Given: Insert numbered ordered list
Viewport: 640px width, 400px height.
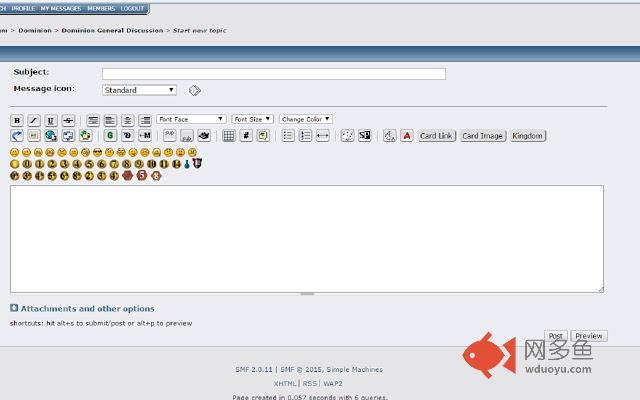Looking at the screenshot, I should [305, 136].
